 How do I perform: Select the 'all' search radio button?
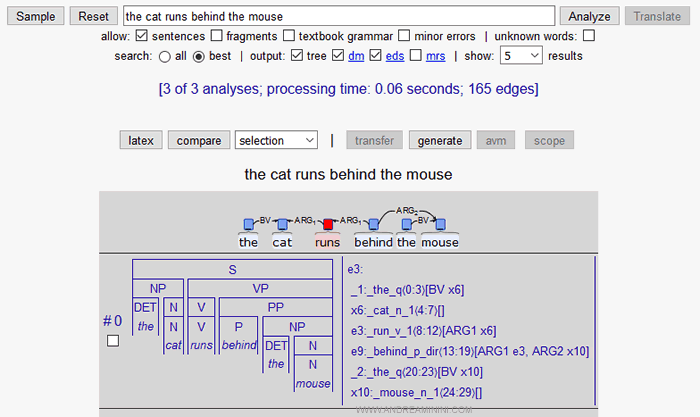click(x=164, y=57)
